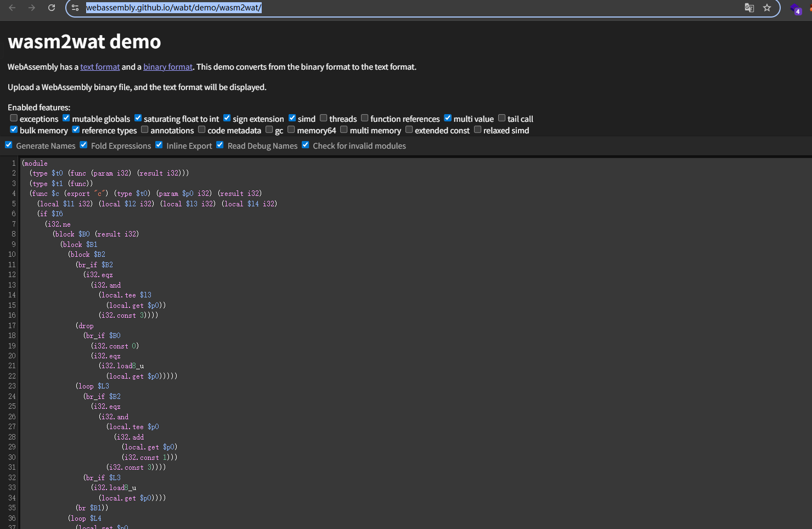Click the '(type $t1 (func))' line
Screen dimensions: 812x529
[x=61, y=183]
